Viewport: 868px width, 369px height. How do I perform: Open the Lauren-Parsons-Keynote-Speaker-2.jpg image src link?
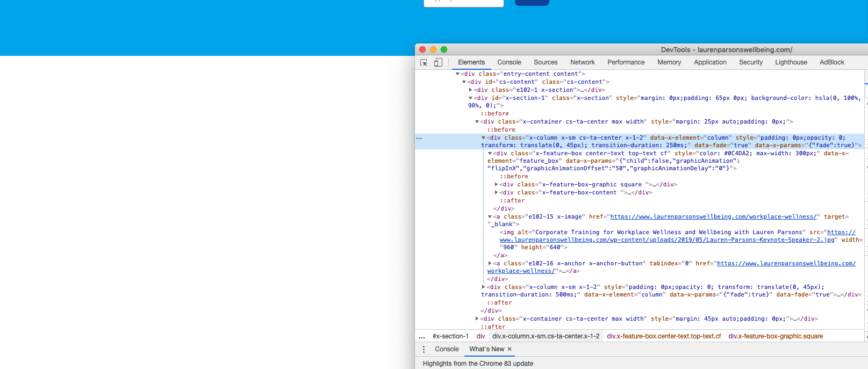(667, 240)
